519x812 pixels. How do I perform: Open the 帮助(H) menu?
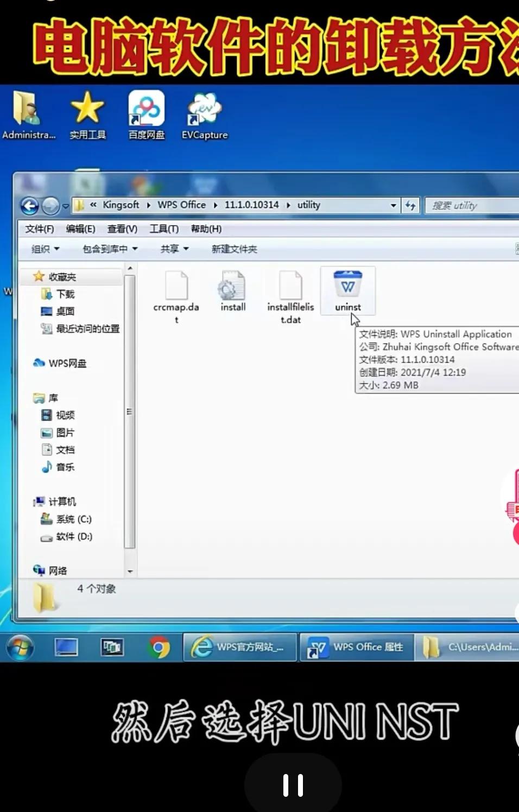[206, 229]
